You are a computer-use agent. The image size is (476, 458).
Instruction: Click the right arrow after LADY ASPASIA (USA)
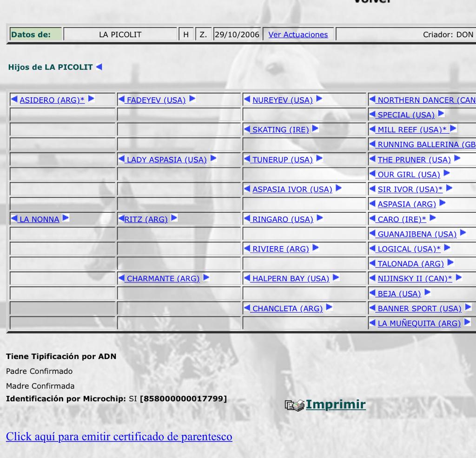[x=213, y=158]
